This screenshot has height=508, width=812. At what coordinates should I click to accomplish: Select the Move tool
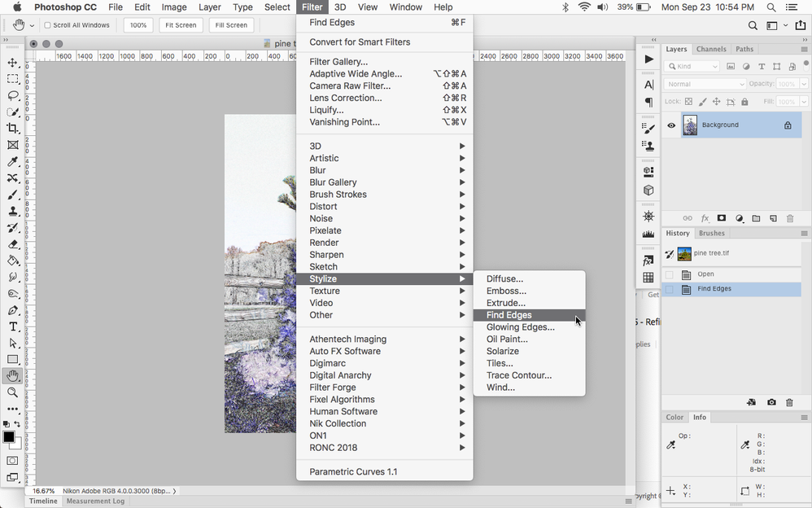pyautogui.click(x=12, y=63)
